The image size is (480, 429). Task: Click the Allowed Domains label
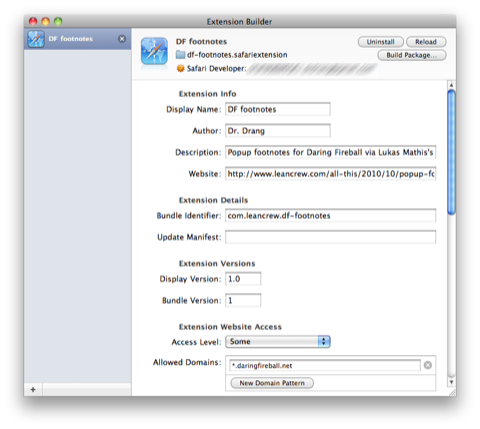point(187,362)
